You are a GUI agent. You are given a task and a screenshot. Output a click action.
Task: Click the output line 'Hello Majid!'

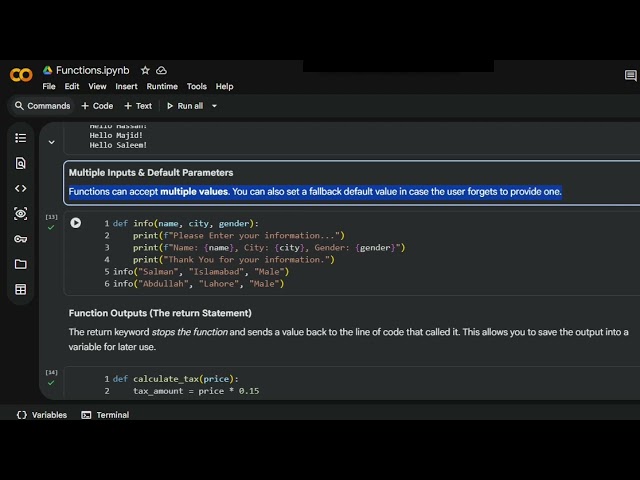116,136
